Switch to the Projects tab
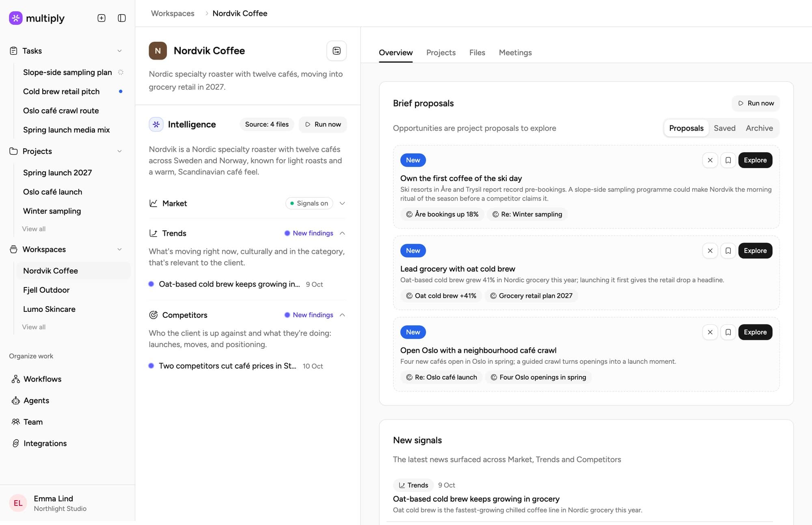The height and width of the screenshot is (525, 812). point(441,52)
